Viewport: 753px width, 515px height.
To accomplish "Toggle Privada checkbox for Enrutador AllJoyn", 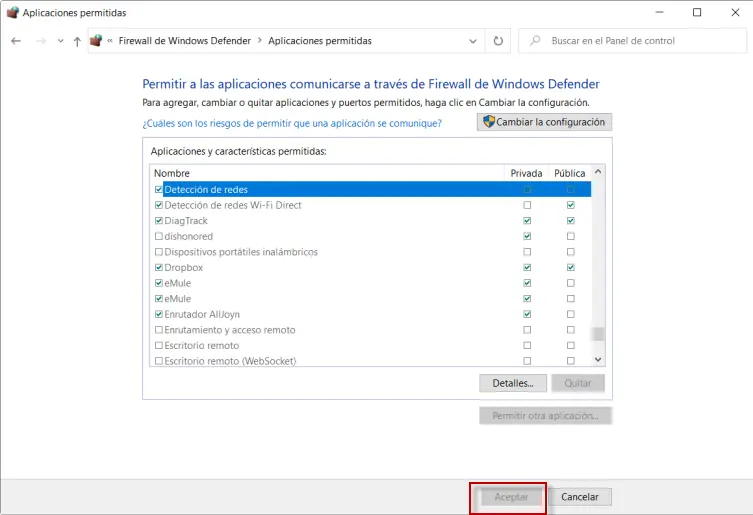I will coord(527,314).
